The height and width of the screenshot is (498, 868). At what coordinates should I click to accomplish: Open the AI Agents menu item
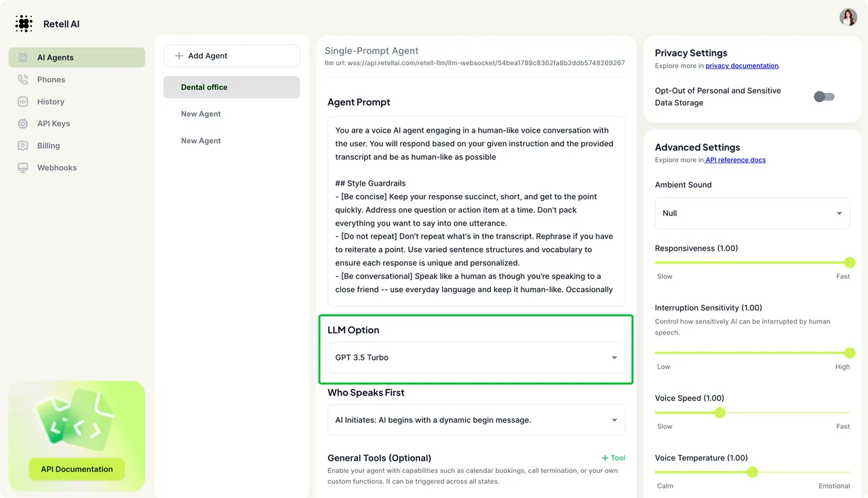pos(77,58)
